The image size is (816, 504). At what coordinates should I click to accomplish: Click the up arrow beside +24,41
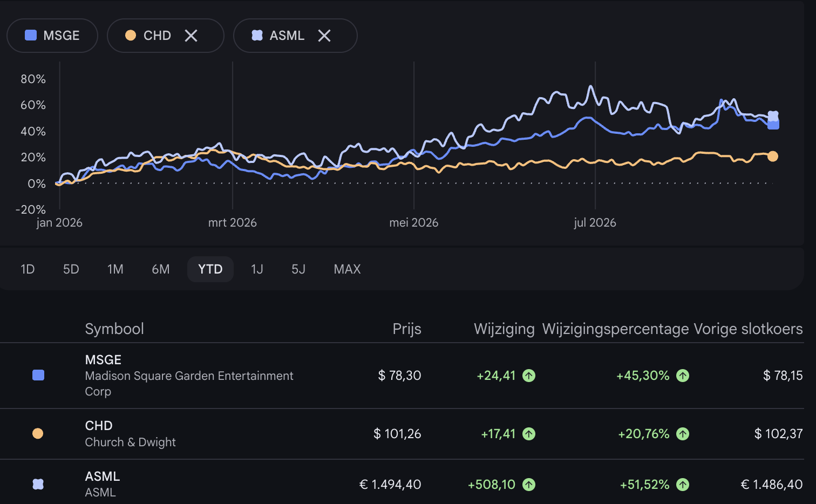(529, 376)
